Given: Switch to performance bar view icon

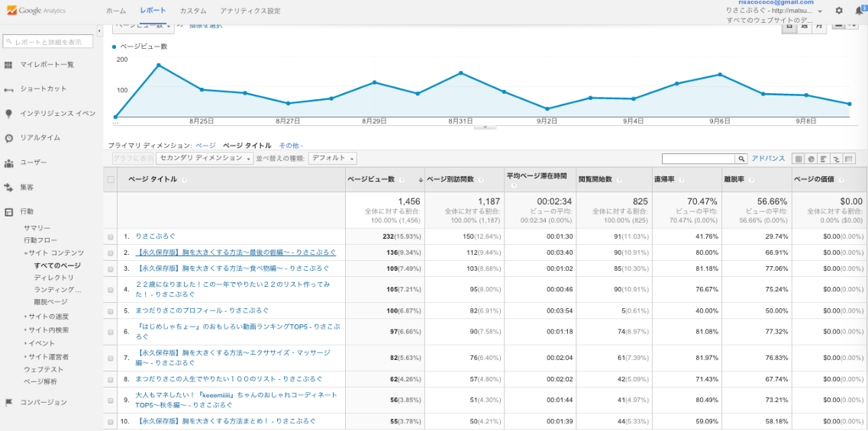Looking at the screenshot, I should 823,159.
